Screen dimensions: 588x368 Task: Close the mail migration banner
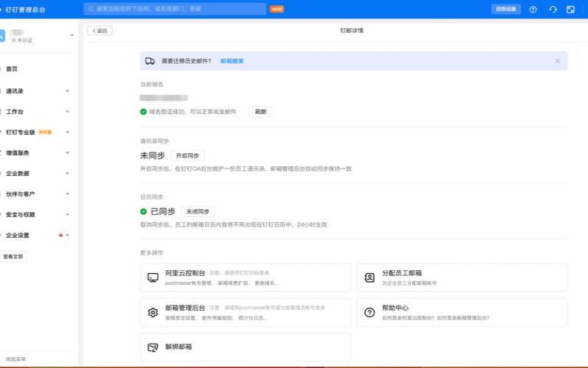pos(558,61)
